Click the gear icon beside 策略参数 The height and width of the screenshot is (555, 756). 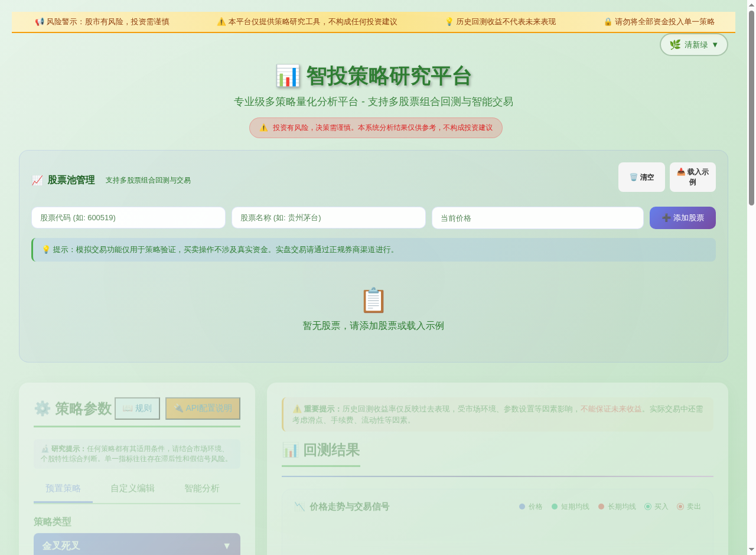(42, 408)
